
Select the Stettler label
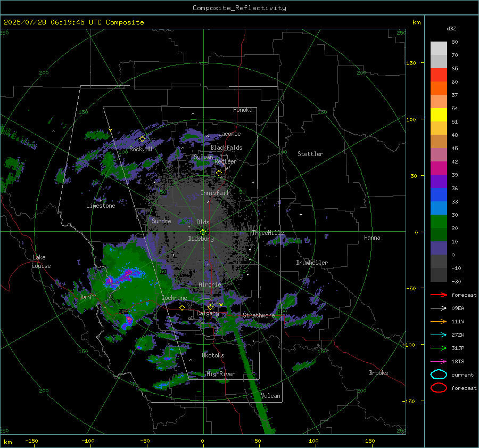point(310,154)
